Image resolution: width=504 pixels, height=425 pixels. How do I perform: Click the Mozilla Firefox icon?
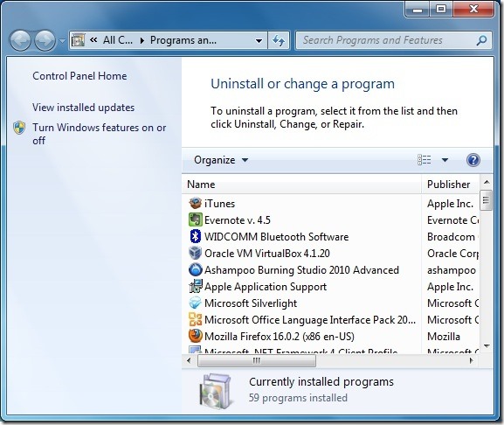pos(195,336)
